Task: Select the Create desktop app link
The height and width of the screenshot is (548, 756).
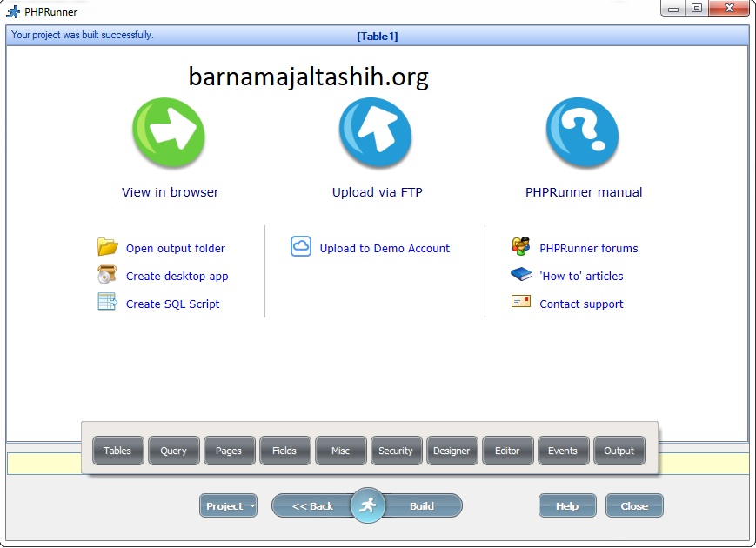Action: coord(177,276)
